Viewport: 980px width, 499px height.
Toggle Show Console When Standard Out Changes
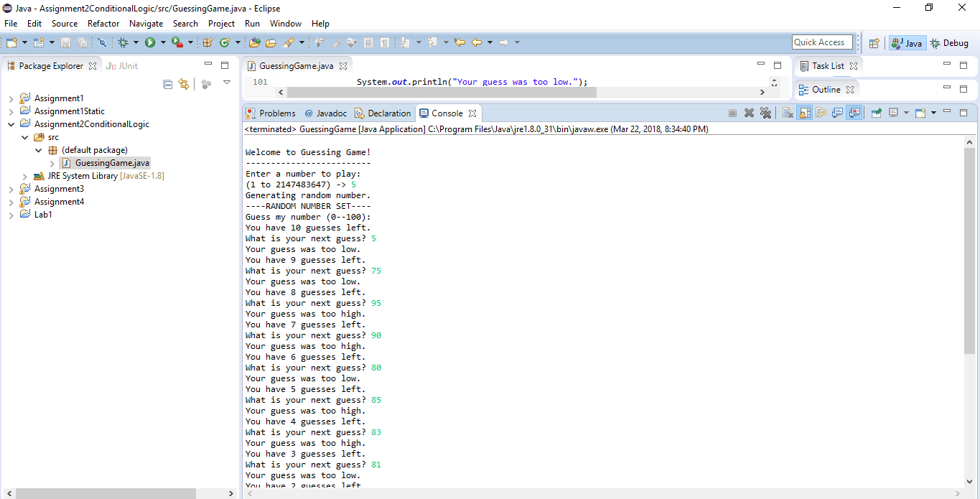click(837, 113)
